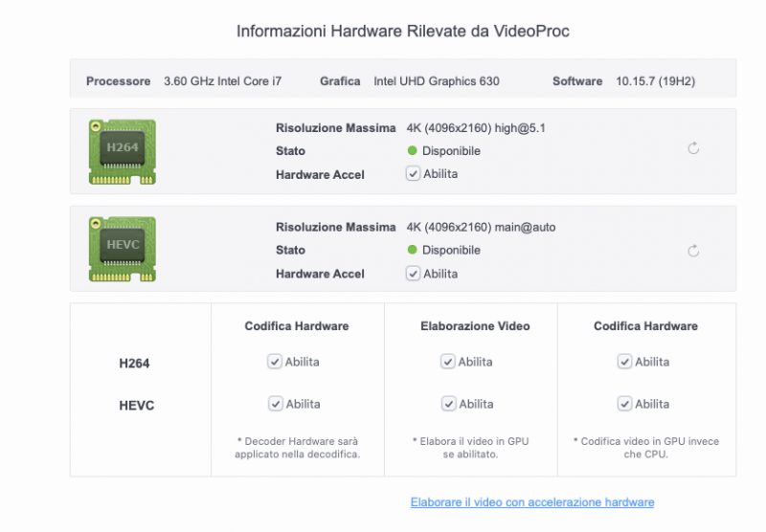Click the 'Grafica' label
Image resolution: width=766 pixels, height=532 pixels.
[x=340, y=81]
